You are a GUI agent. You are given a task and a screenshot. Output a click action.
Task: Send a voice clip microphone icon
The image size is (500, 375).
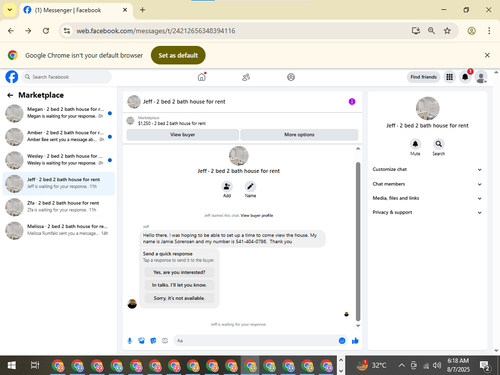130,341
